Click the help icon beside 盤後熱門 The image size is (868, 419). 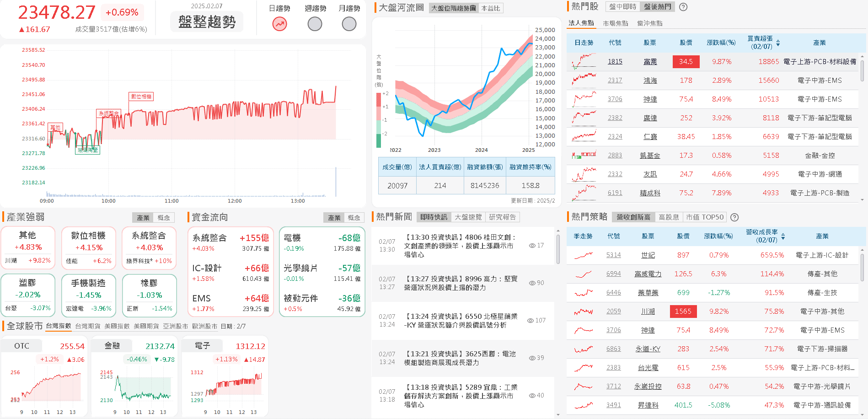(x=683, y=7)
